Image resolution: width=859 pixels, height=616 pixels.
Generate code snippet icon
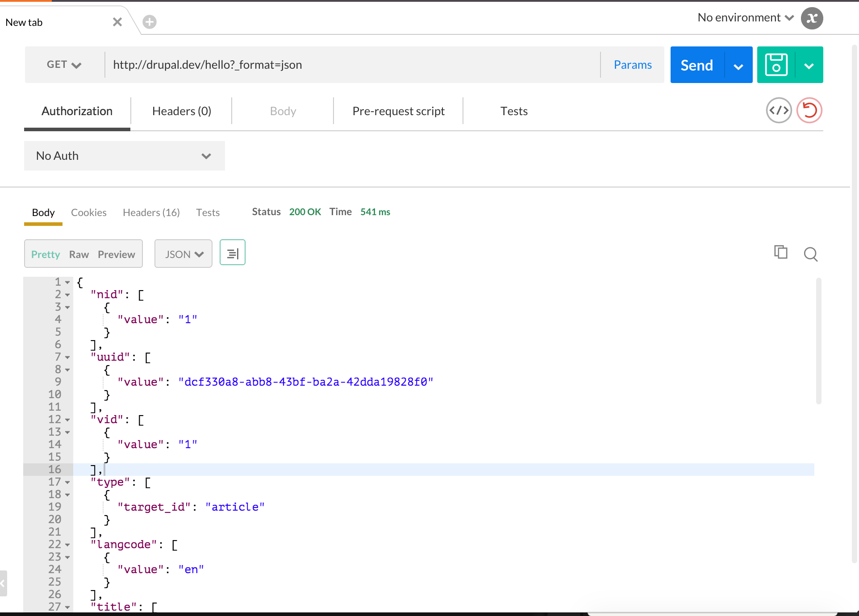pos(779,110)
